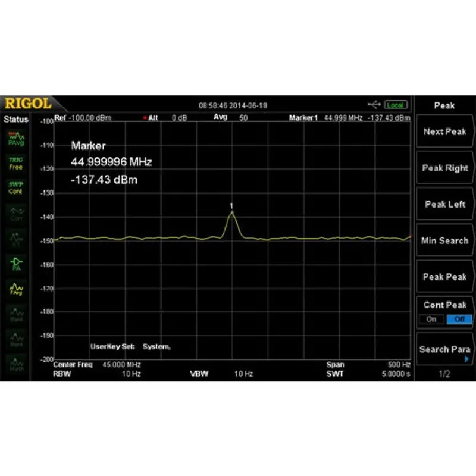The height and width of the screenshot is (476, 476).
Task: Click the Local indicator in the top bar
Action: click(x=394, y=104)
